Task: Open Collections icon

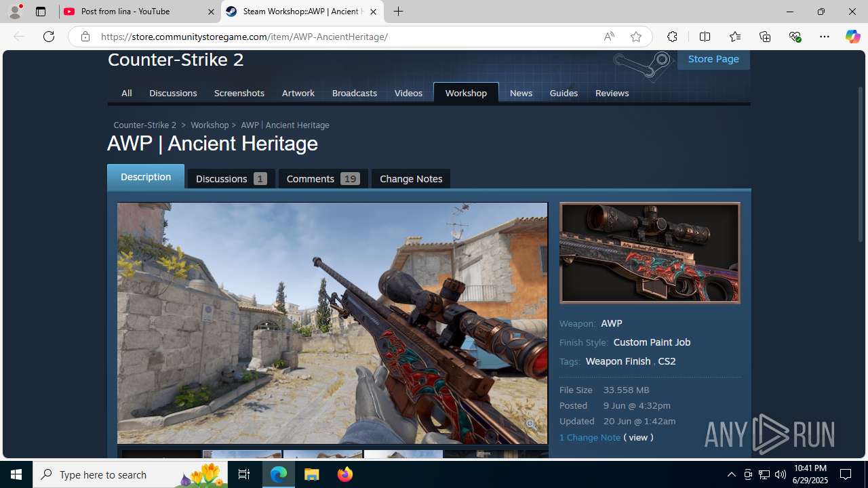Action: [765, 37]
